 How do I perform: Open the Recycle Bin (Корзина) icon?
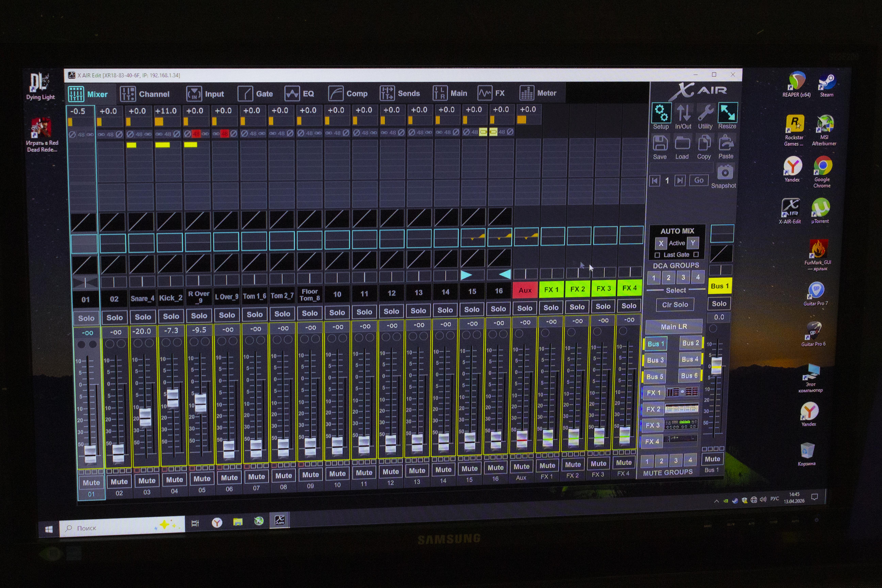click(807, 454)
